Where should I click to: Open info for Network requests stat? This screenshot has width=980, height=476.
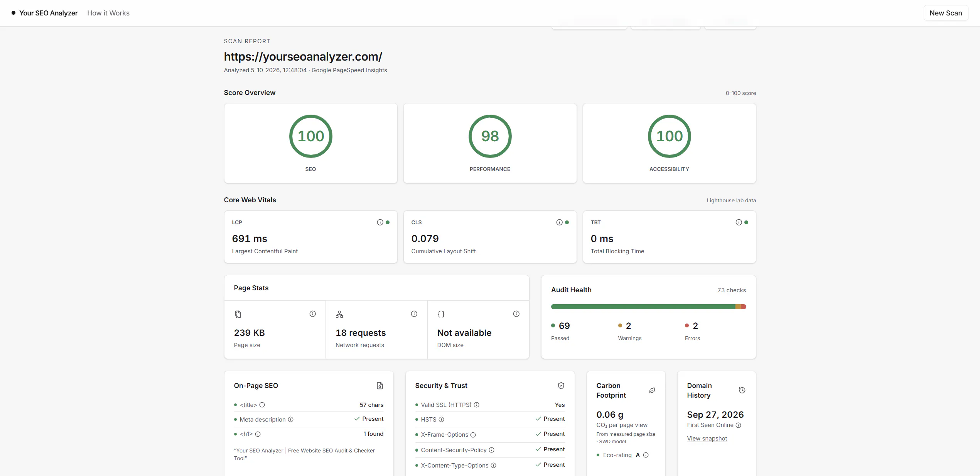[414, 314]
